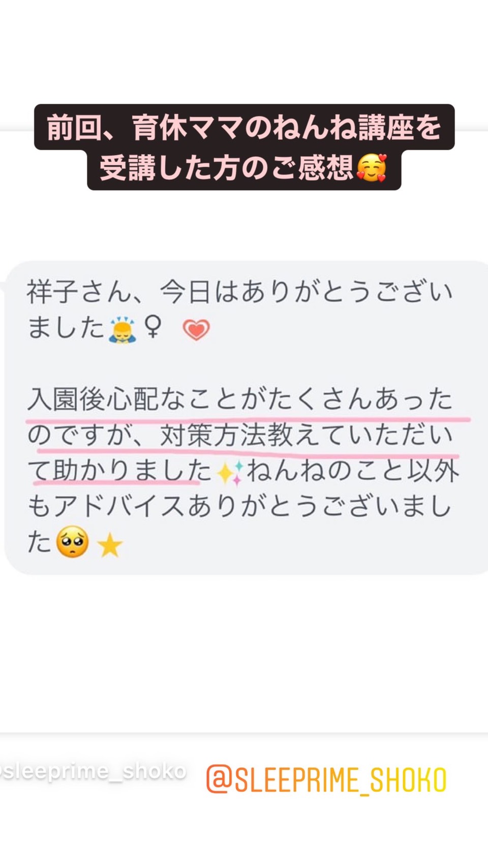Tap the faded sleeprime_shoko username text
This screenshot has width=488, height=868.
(93, 771)
